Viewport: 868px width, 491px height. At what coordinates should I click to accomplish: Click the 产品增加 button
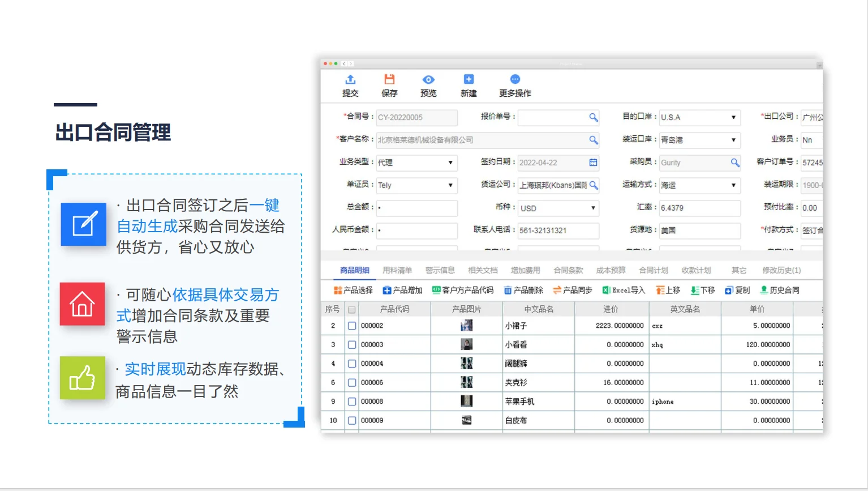[399, 290]
